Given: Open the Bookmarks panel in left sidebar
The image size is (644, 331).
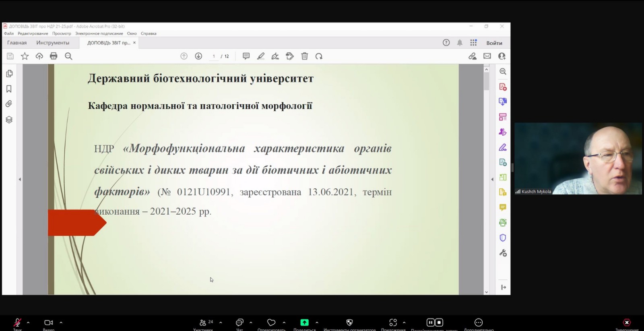Looking at the screenshot, I should click(9, 89).
